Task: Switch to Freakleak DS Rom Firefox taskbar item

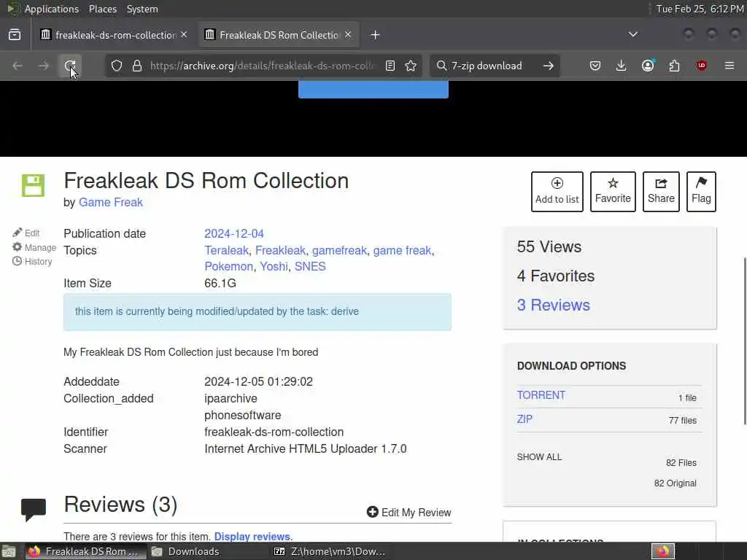Action: (x=85, y=551)
